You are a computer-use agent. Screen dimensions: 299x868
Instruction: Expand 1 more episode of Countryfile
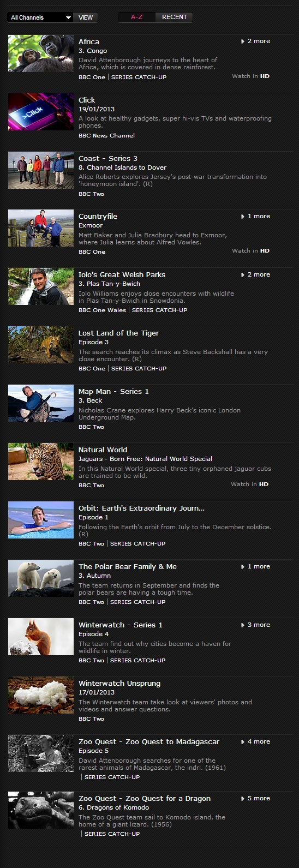255,216
